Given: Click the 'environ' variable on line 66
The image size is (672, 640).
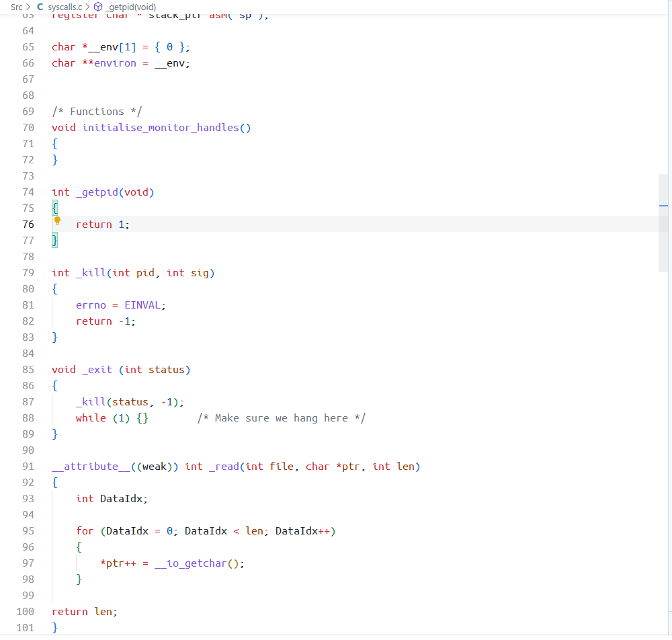Looking at the screenshot, I should tap(115, 63).
